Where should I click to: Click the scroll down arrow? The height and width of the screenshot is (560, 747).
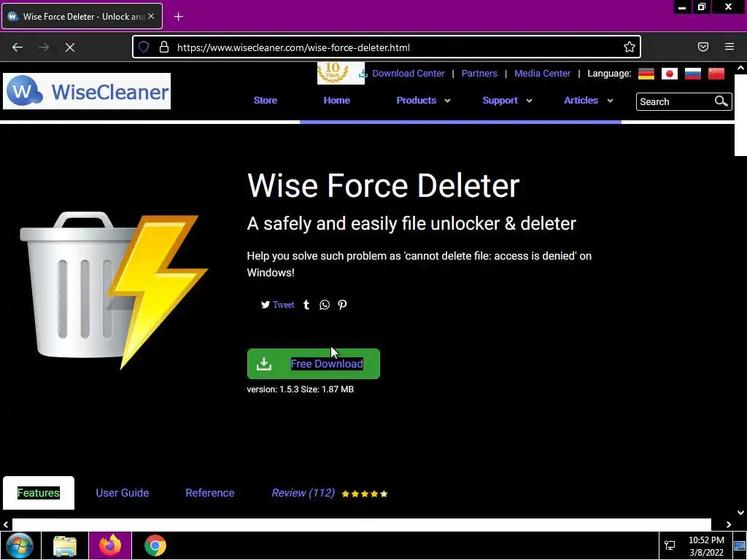pos(740,513)
